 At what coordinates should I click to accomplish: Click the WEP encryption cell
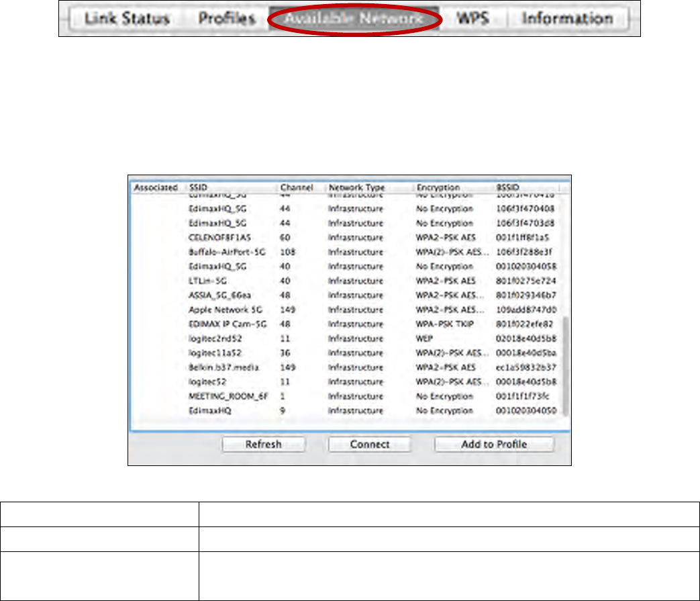pyautogui.click(x=424, y=338)
